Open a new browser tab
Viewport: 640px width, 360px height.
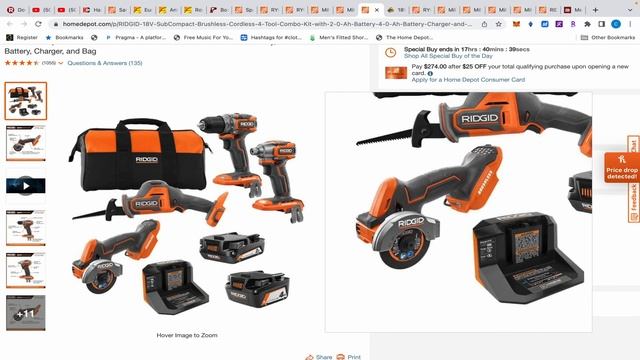pyautogui.click(x=596, y=9)
